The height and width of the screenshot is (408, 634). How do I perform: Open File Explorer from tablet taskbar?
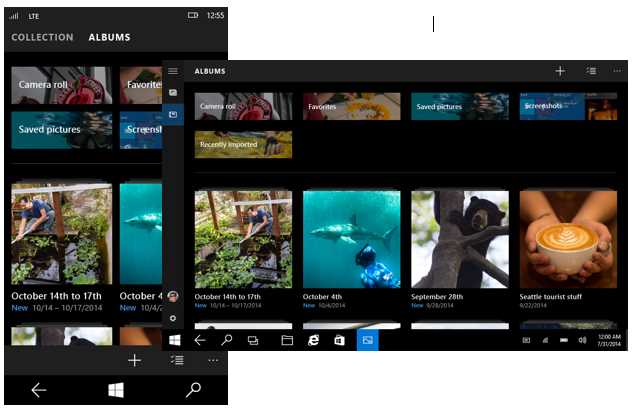tap(287, 340)
